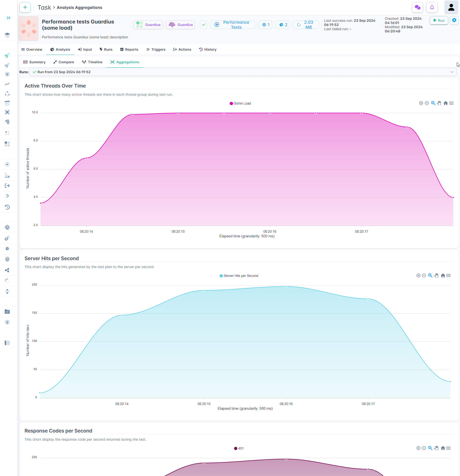Switch to Timeline sub-tab
The height and width of the screenshot is (476, 460).
tap(92, 62)
